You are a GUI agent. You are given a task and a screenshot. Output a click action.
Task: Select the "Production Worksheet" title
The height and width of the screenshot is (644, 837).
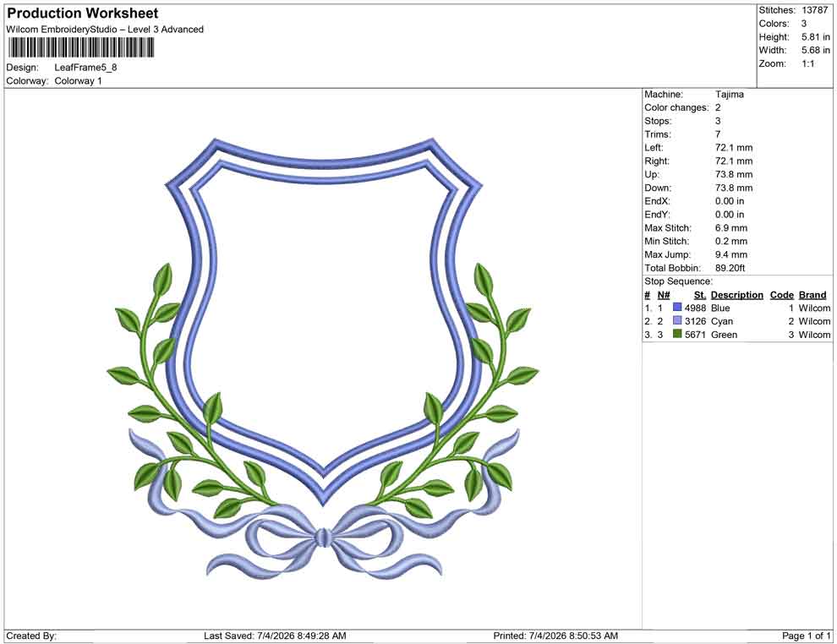83,14
